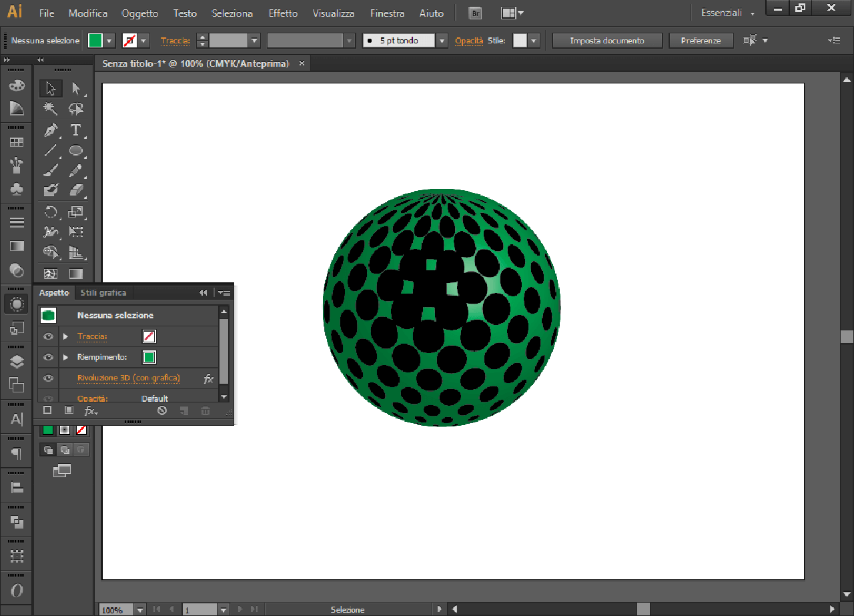854x616 pixels.
Task: Hide the Traccia attribute eye
Action: pyautogui.click(x=48, y=336)
